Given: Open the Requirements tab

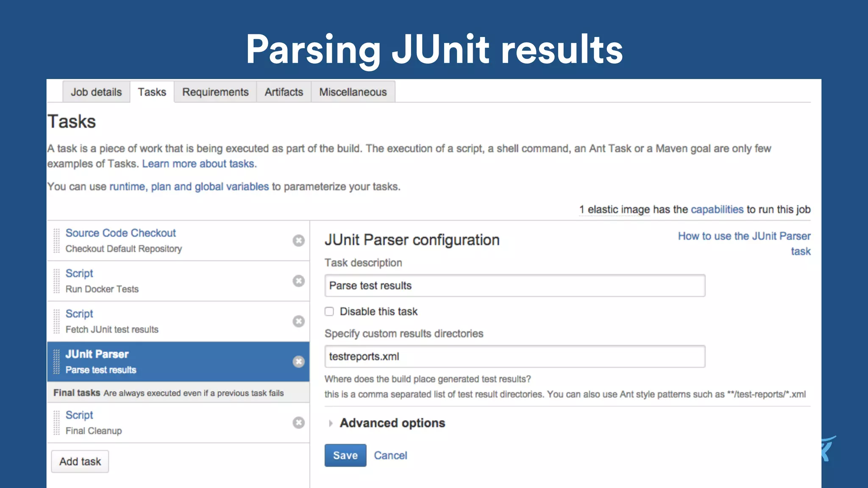Looking at the screenshot, I should 215,92.
